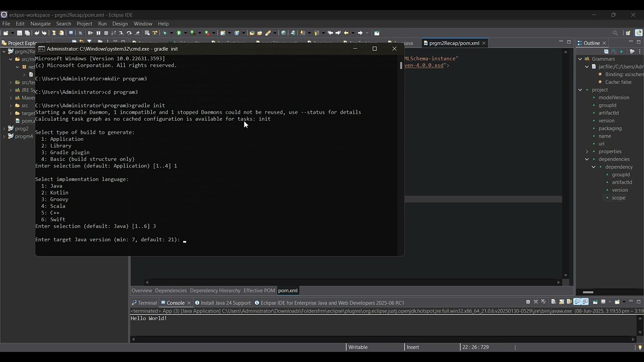The width and height of the screenshot is (644, 362).
Task: Click the Terminate stop icon in main toolbar
Action: [x=106, y=33]
